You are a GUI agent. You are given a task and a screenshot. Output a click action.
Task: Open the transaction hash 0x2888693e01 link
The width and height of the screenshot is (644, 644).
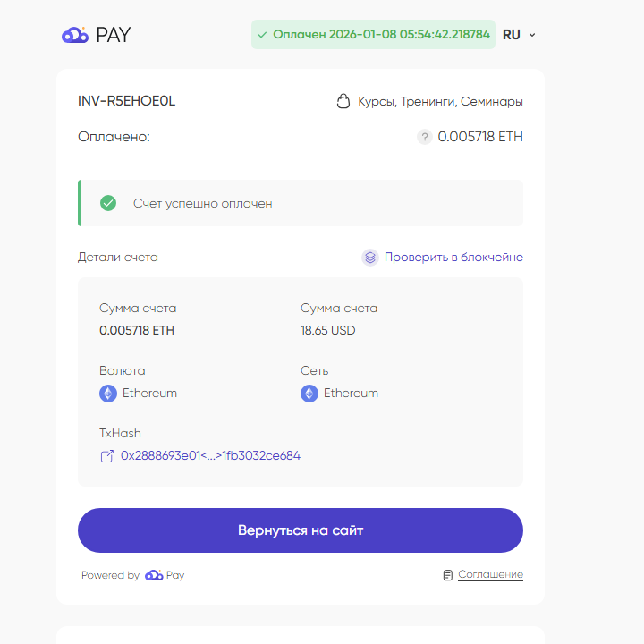pos(210,456)
